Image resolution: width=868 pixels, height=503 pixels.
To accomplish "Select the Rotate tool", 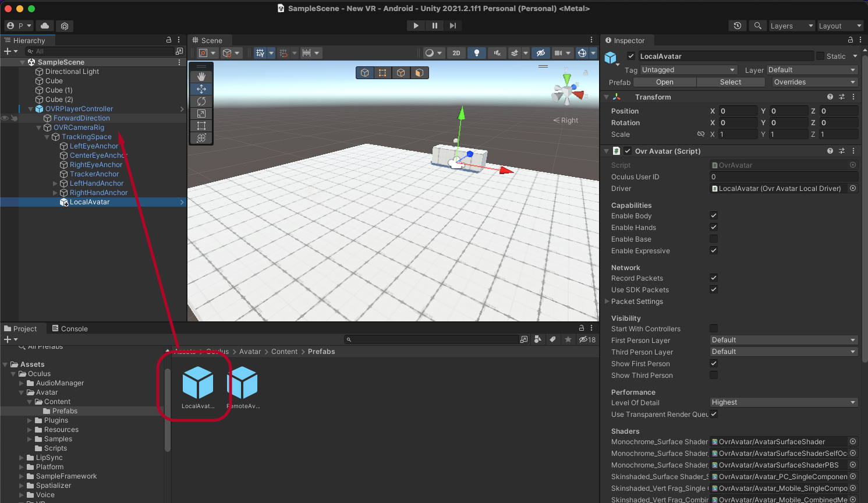I will (201, 101).
